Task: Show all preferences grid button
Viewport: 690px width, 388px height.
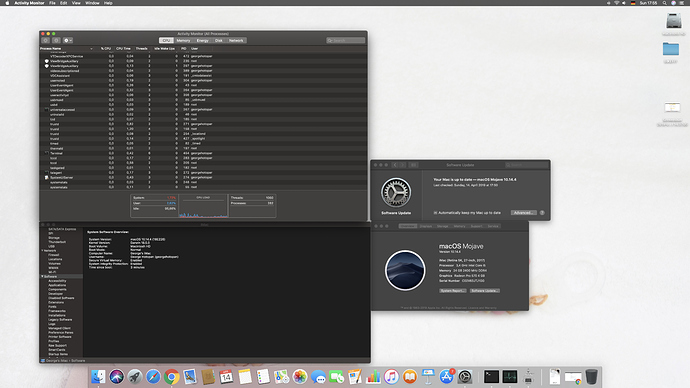Action: 414,165
